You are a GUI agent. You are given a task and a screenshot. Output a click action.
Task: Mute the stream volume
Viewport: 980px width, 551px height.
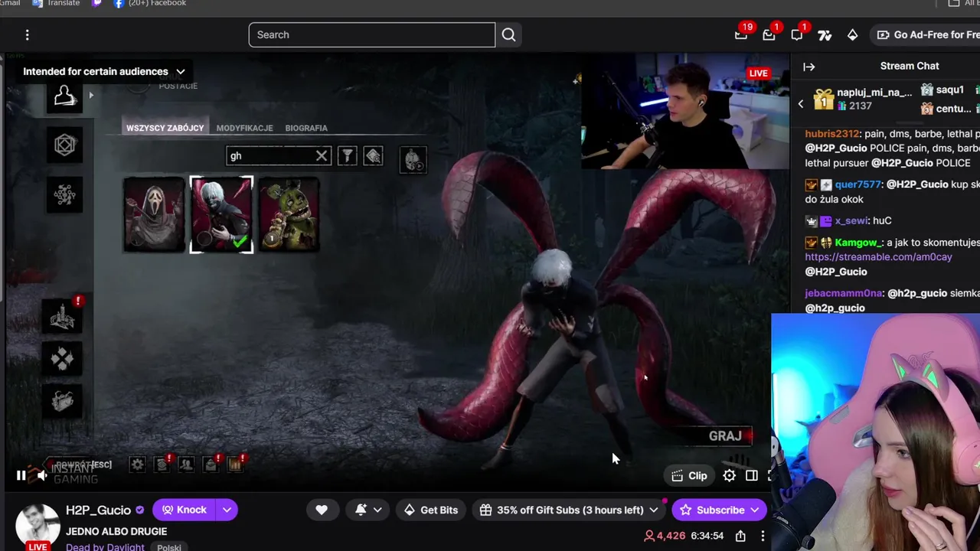pos(43,475)
